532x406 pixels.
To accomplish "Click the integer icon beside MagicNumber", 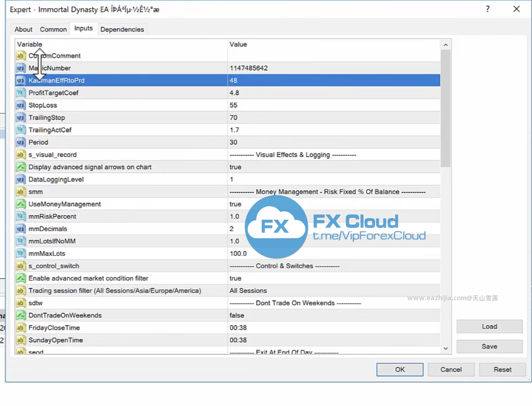I will pos(20,68).
